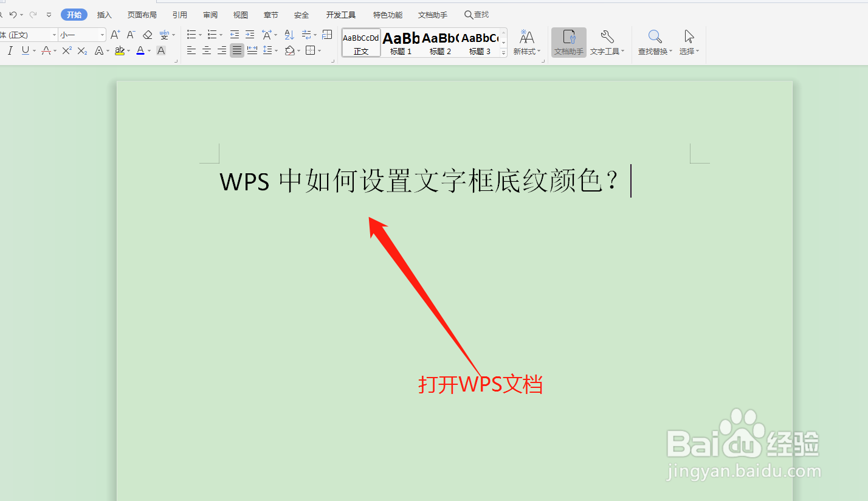Select the 开始 tab
This screenshot has width=868, height=501.
(x=74, y=15)
